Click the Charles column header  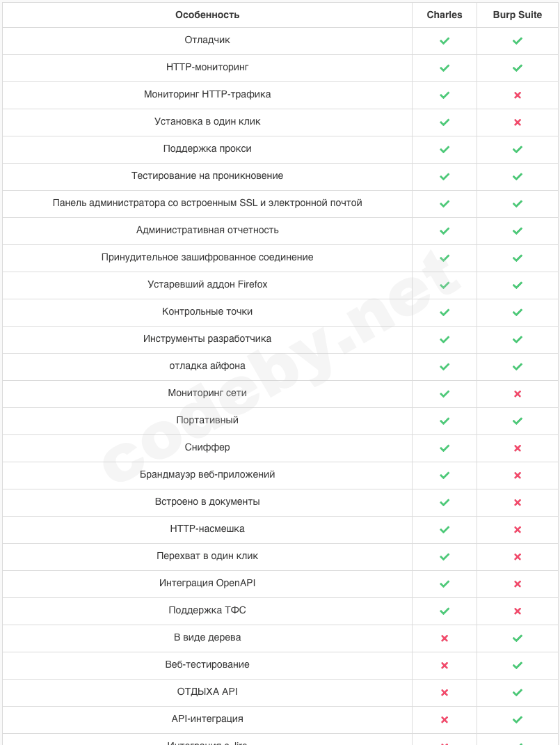click(445, 15)
